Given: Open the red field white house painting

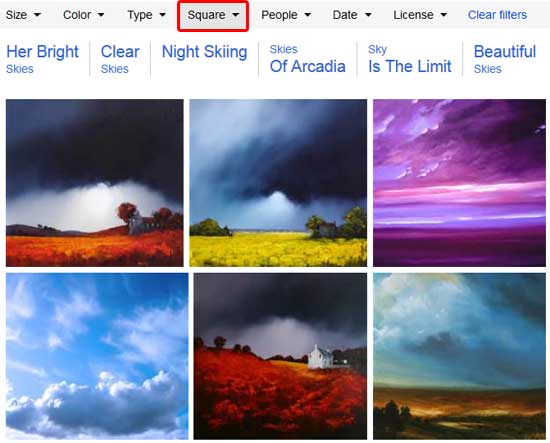Looking at the screenshot, I should 280,356.
